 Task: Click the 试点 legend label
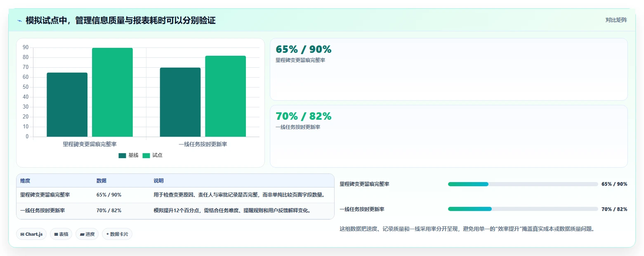(x=157, y=155)
